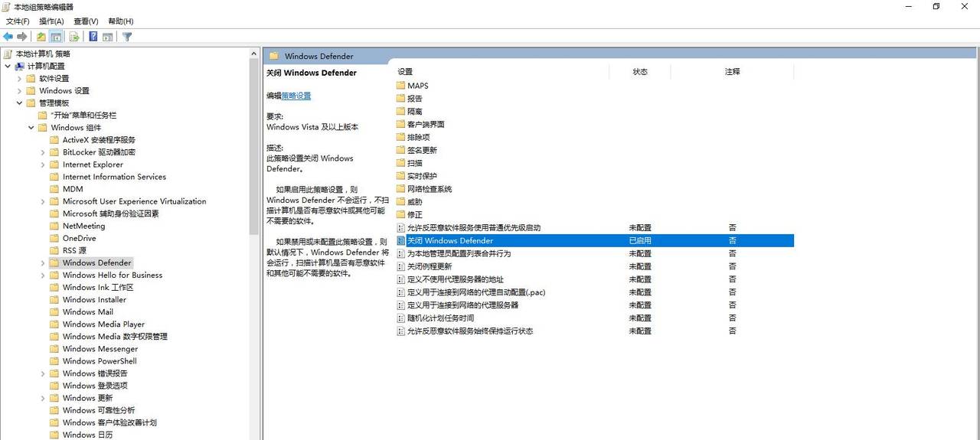Select 定义用于连接到网络的代理自动配置(.pac) policy

476,292
